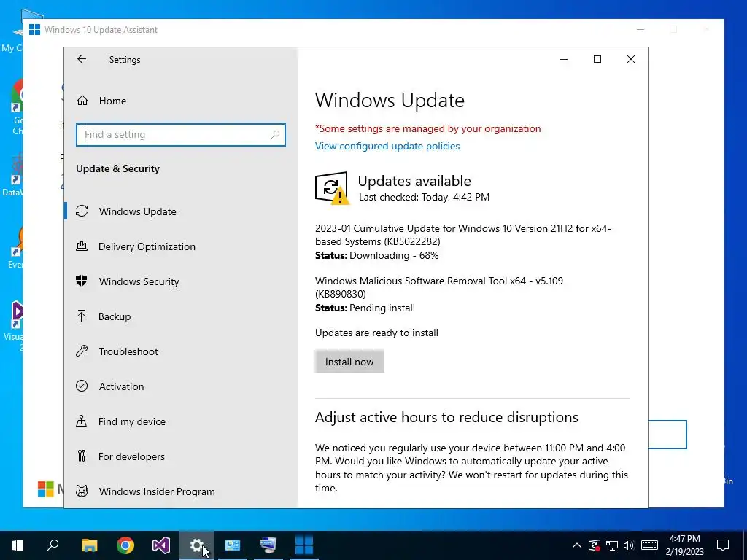
Task: Click the Windows Update refresh arrows sidebar icon
Action: coord(82,211)
